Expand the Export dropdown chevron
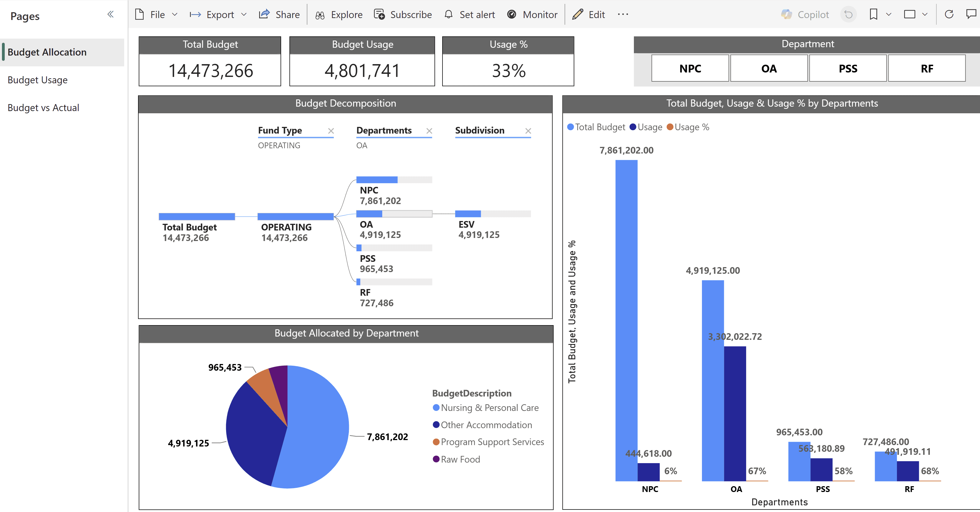 (x=244, y=14)
